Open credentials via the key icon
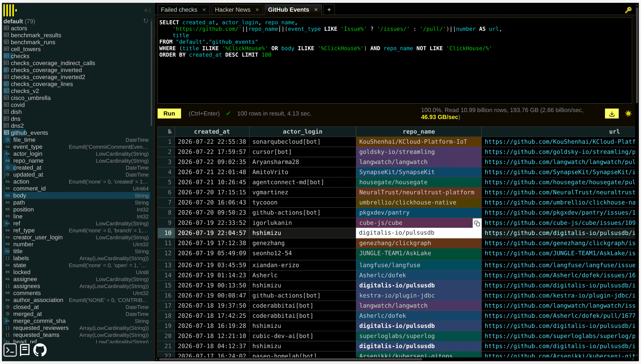Viewport: 641px width, 364px height. click(x=628, y=10)
